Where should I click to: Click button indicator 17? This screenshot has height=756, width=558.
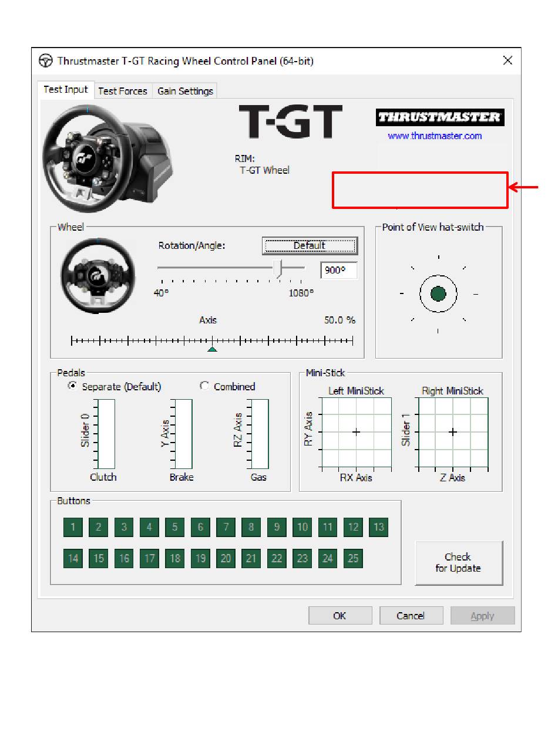click(149, 558)
